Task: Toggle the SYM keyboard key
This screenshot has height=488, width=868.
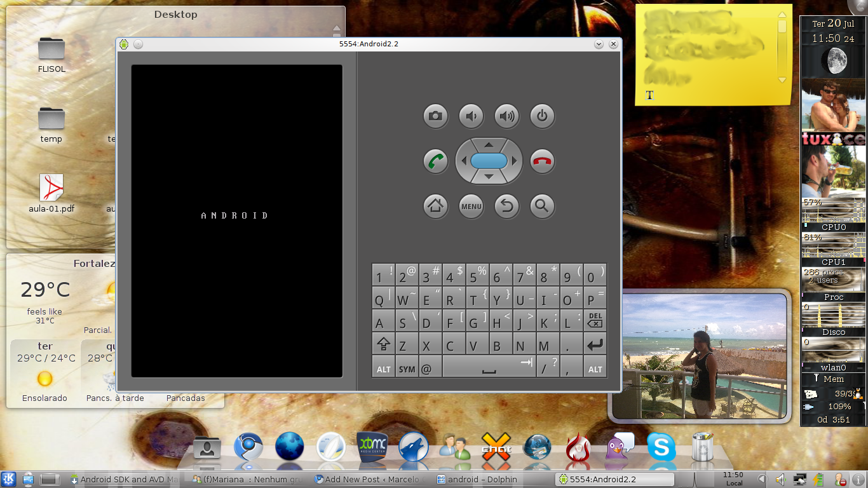Action: coord(407,369)
